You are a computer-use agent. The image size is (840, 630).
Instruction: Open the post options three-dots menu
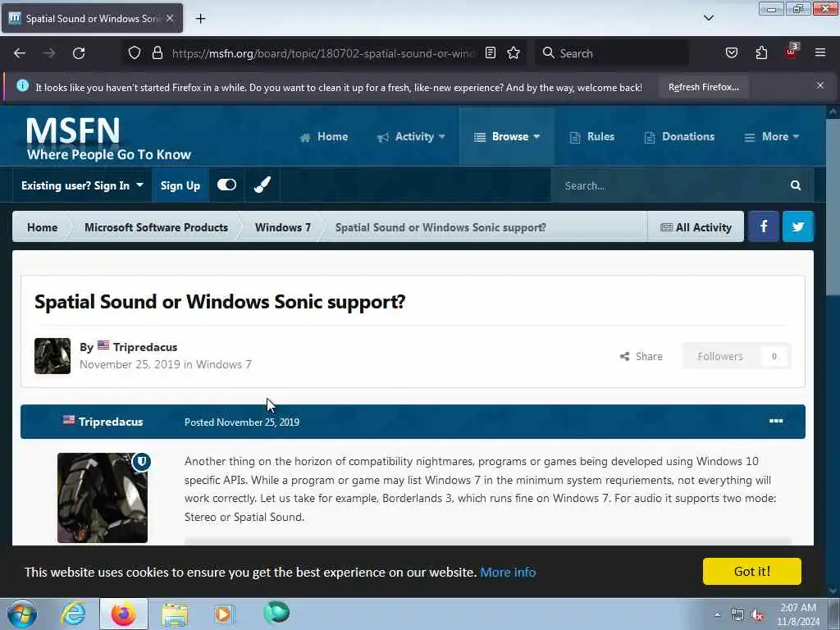click(x=776, y=421)
